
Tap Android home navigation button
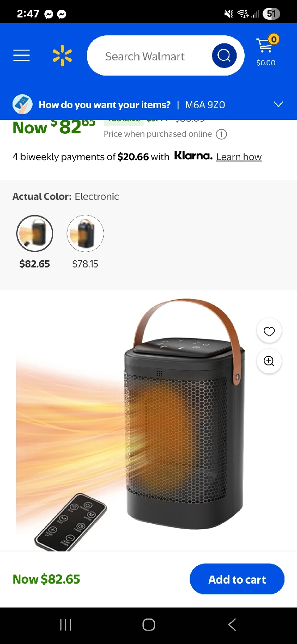pos(148,625)
